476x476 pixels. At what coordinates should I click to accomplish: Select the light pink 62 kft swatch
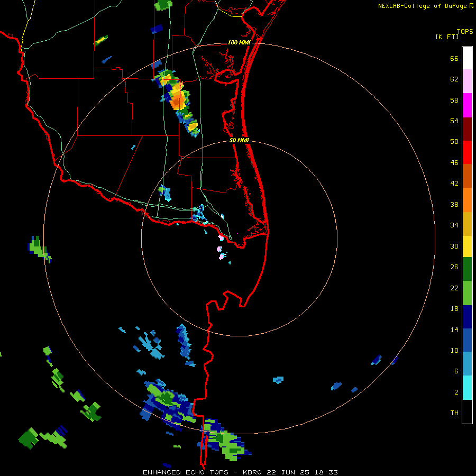[x=467, y=81]
